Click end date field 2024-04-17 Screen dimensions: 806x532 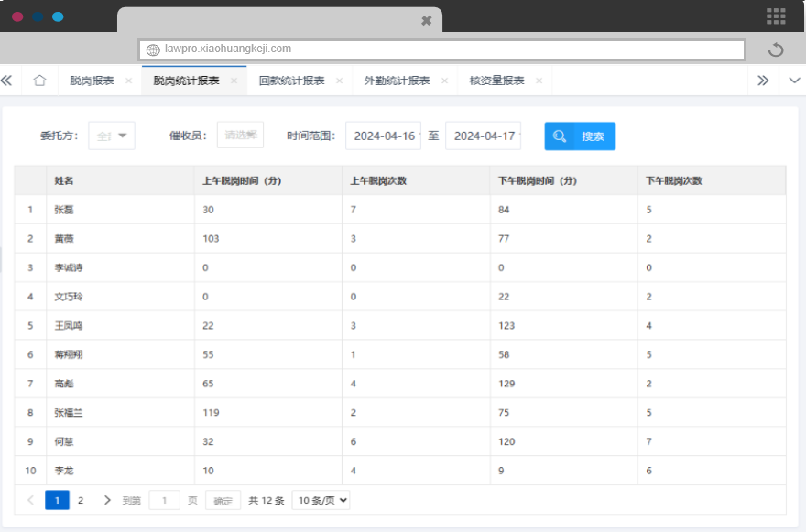coord(484,136)
